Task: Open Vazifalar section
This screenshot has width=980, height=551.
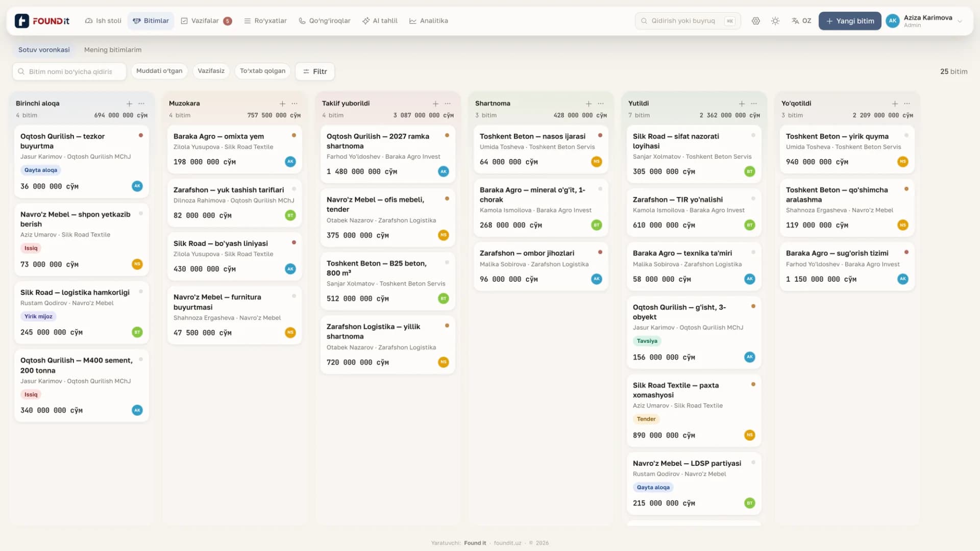Action: (x=206, y=21)
